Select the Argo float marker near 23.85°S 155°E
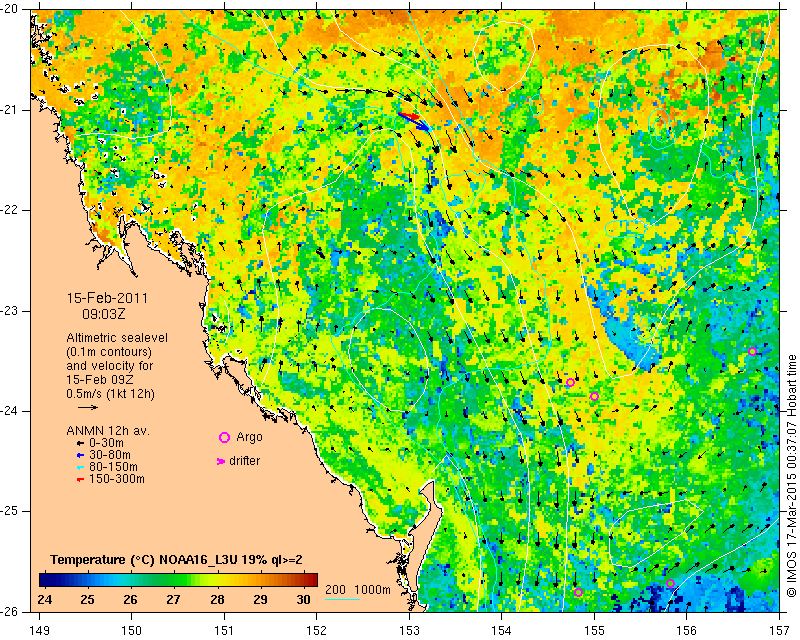This screenshot has width=800, height=640. click(x=594, y=397)
